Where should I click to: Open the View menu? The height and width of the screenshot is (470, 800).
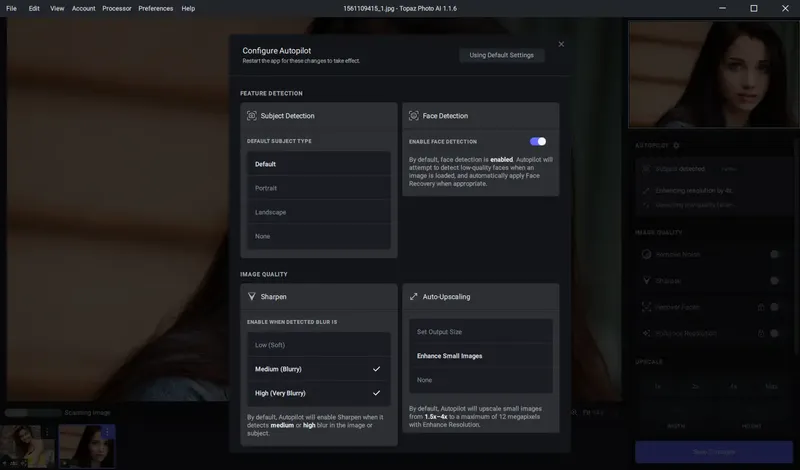point(57,8)
